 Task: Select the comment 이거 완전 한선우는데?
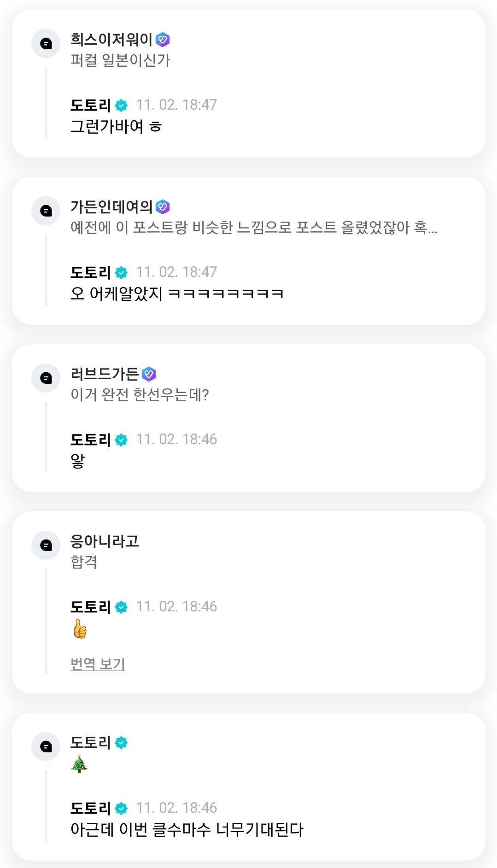pos(140,395)
